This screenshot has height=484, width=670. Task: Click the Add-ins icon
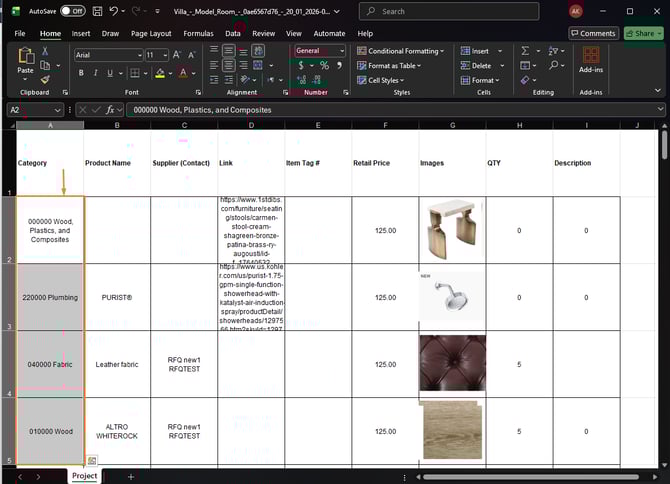click(590, 57)
